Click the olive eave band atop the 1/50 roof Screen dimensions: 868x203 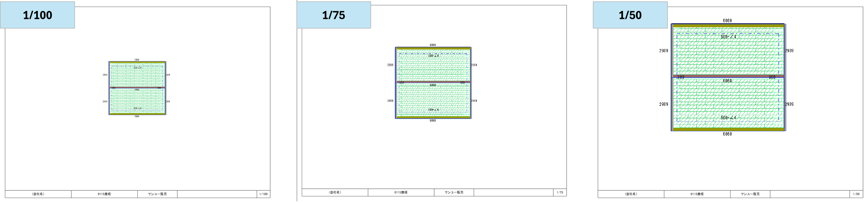click(x=728, y=26)
